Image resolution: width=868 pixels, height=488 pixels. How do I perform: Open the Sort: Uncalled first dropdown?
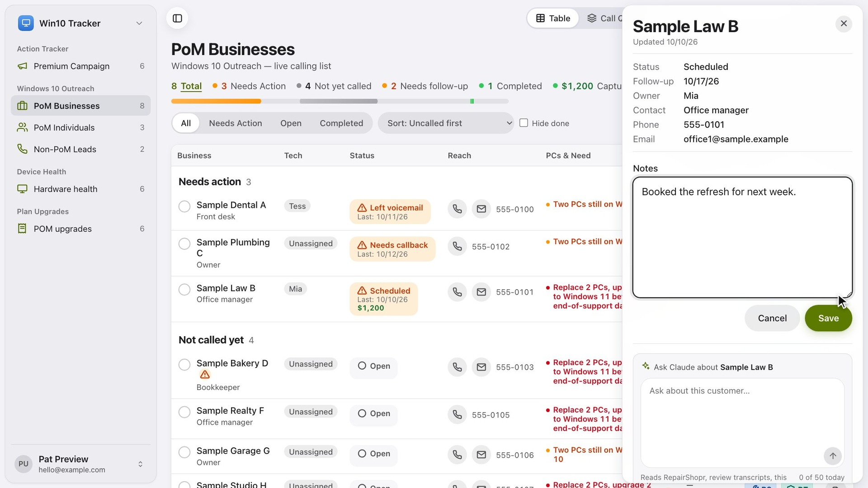coord(446,123)
